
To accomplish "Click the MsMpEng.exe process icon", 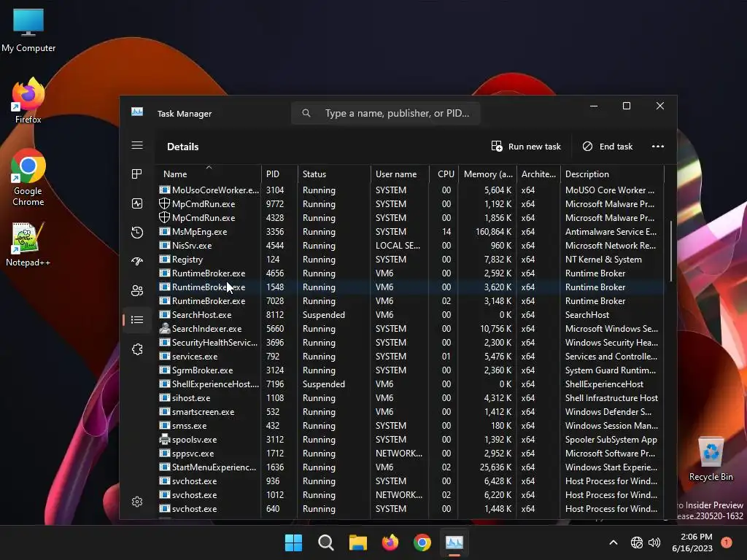I will click(x=164, y=231).
